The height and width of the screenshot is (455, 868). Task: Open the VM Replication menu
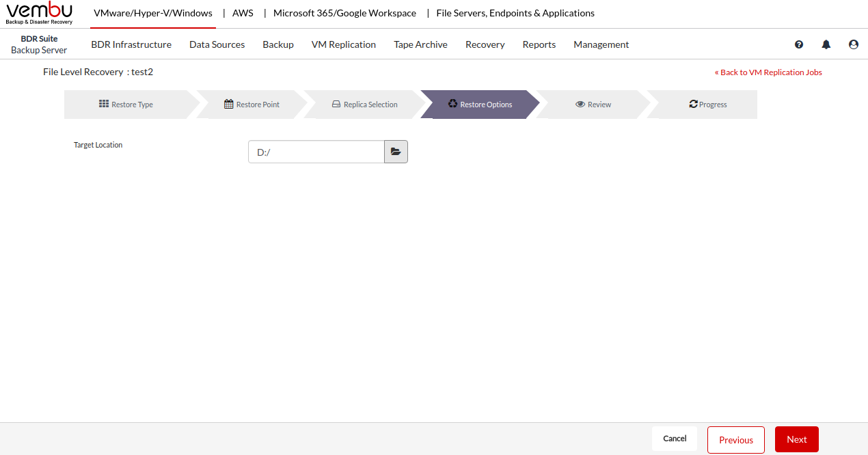(x=344, y=44)
